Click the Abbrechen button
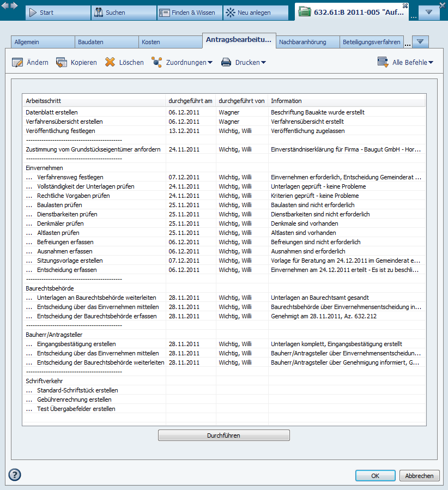This screenshot has width=448, height=490. pyautogui.click(x=419, y=476)
